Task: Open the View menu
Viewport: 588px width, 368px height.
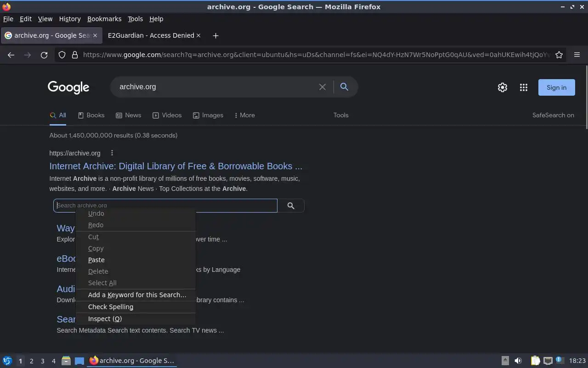Action: [x=45, y=19]
